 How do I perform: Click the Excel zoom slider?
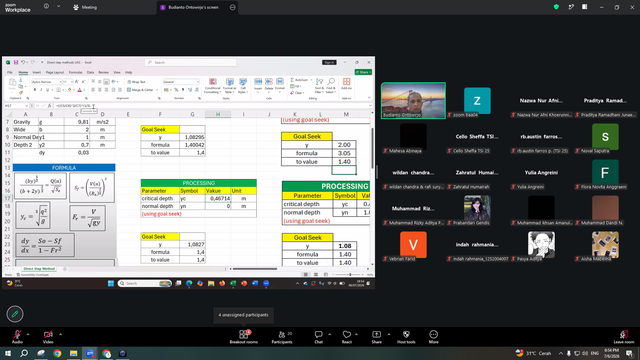(349, 275)
